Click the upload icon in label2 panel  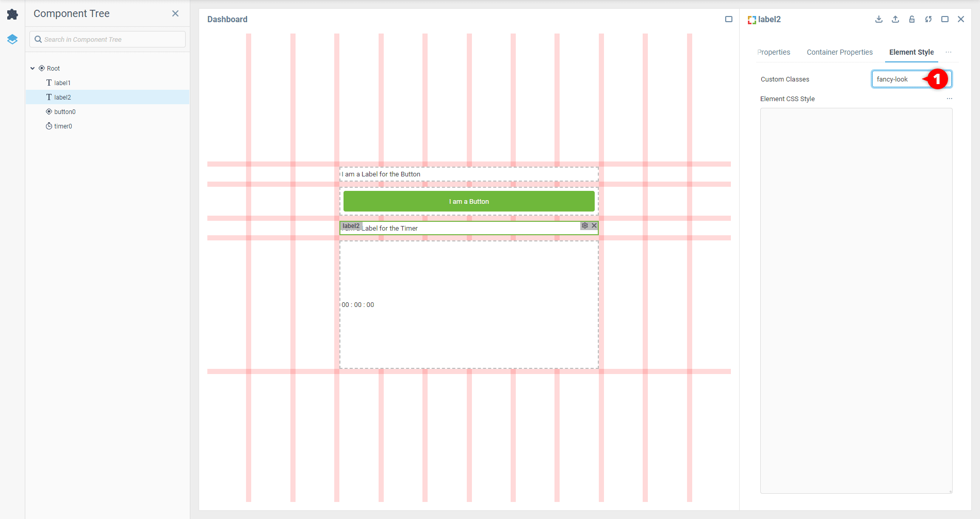[x=895, y=20]
